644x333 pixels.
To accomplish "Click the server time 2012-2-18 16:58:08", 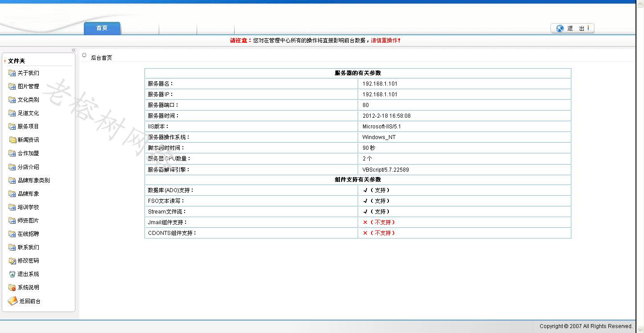I will (x=387, y=116).
